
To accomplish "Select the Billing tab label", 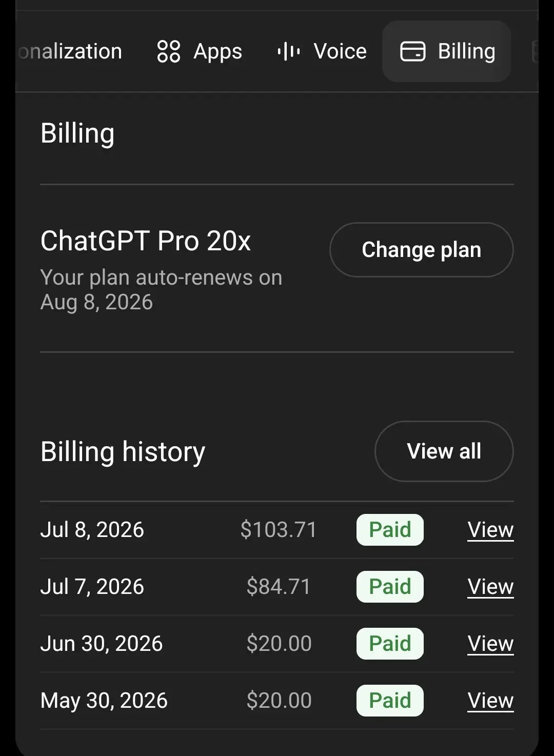I will click(467, 52).
